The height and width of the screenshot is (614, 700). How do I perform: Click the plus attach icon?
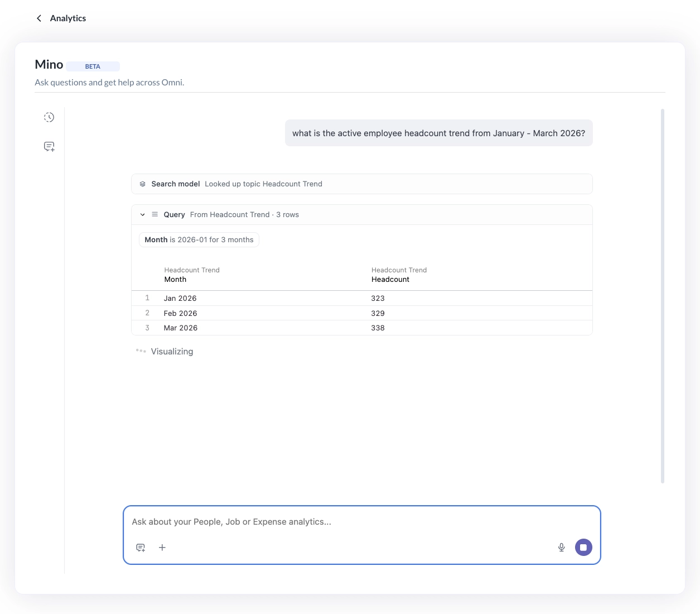tap(162, 548)
